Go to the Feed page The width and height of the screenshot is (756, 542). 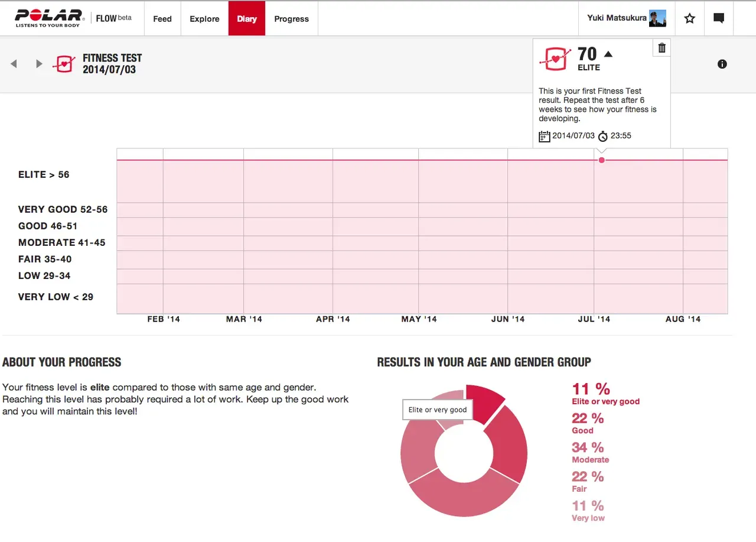pyautogui.click(x=162, y=18)
